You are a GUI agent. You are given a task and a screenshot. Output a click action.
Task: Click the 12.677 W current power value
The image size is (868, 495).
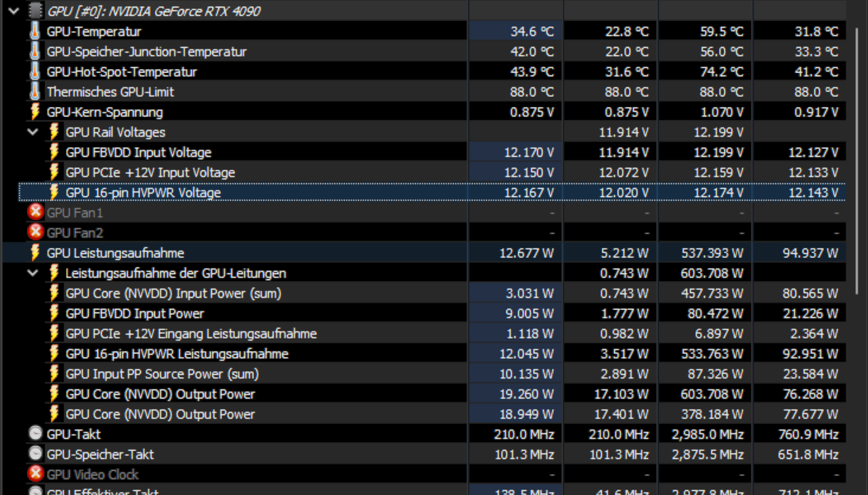[x=527, y=253]
